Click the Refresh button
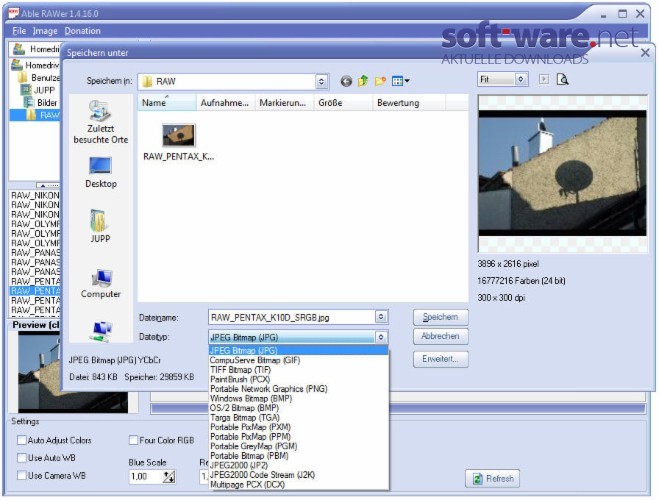The image size is (659, 500). pos(492,479)
